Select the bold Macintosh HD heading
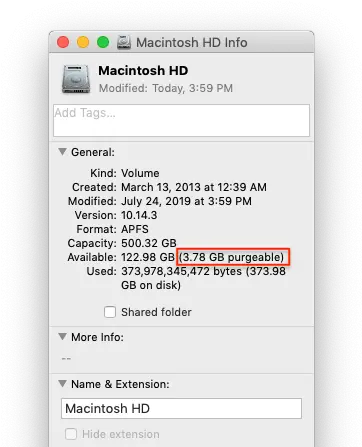Viewport: 362px width, 447px height. pyautogui.click(x=143, y=71)
